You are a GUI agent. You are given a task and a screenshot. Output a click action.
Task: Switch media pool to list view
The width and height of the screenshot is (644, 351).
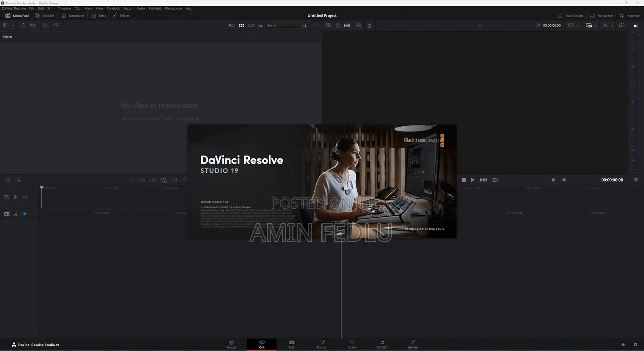click(x=261, y=25)
